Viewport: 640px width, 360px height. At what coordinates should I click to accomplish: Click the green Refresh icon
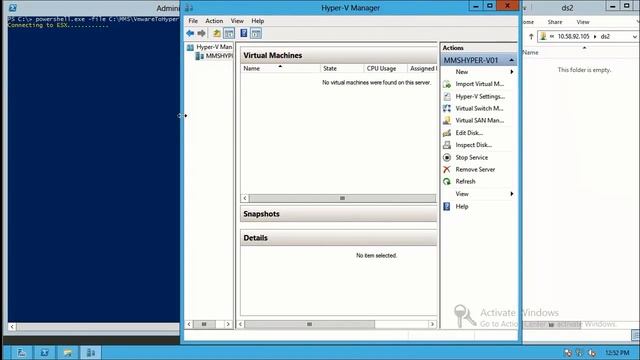click(447, 182)
